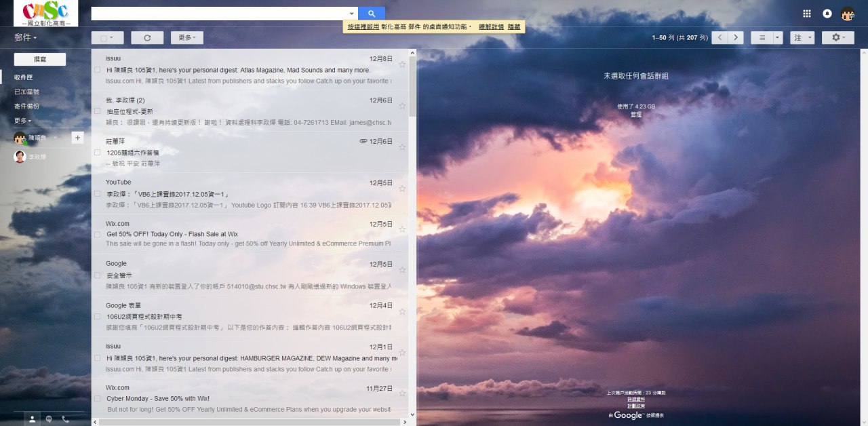Expand the search options dropdown arrow
Image resolution: width=868 pixels, height=426 pixels.
351,14
